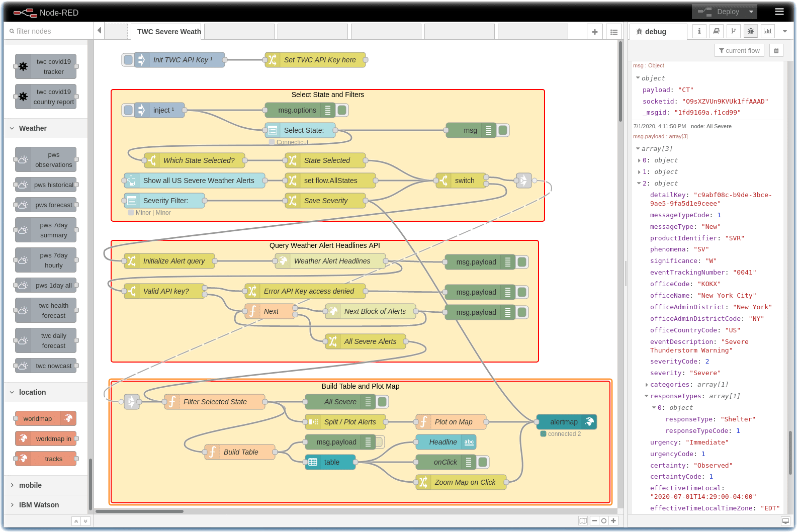
Task: Clear debug messages with trash icon
Action: (x=776, y=50)
